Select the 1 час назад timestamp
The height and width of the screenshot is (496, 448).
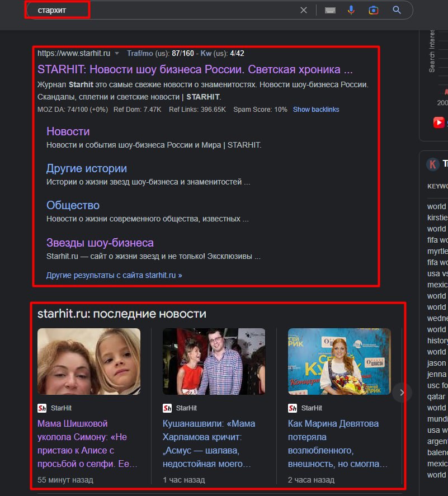184,480
